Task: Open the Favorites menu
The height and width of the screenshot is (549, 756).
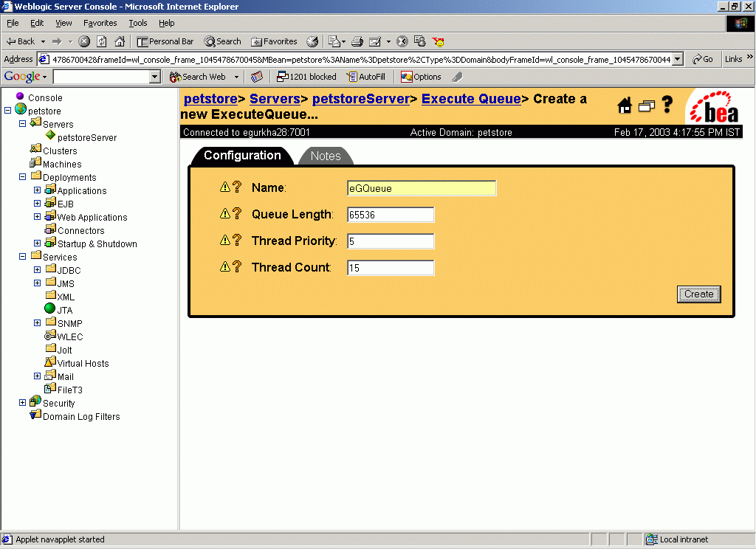Action: coord(100,23)
